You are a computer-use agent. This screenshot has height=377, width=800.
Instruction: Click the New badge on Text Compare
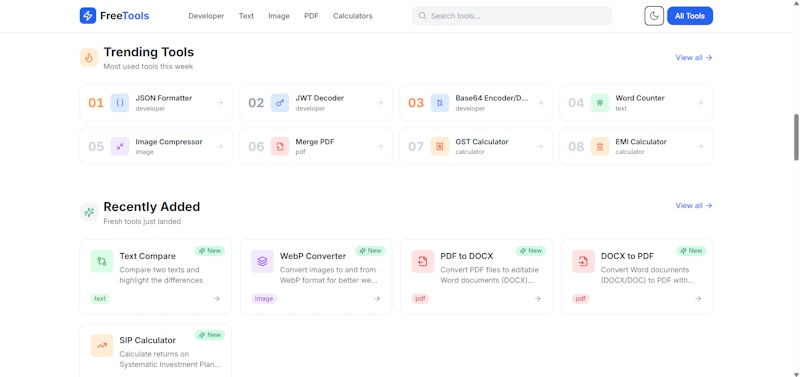click(x=210, y=250)
